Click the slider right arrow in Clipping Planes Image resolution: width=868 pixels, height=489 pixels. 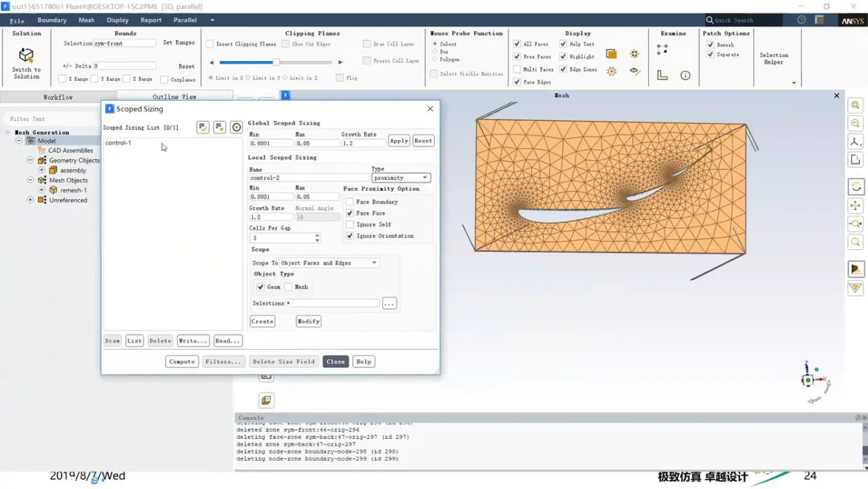(x=341, y=62)
